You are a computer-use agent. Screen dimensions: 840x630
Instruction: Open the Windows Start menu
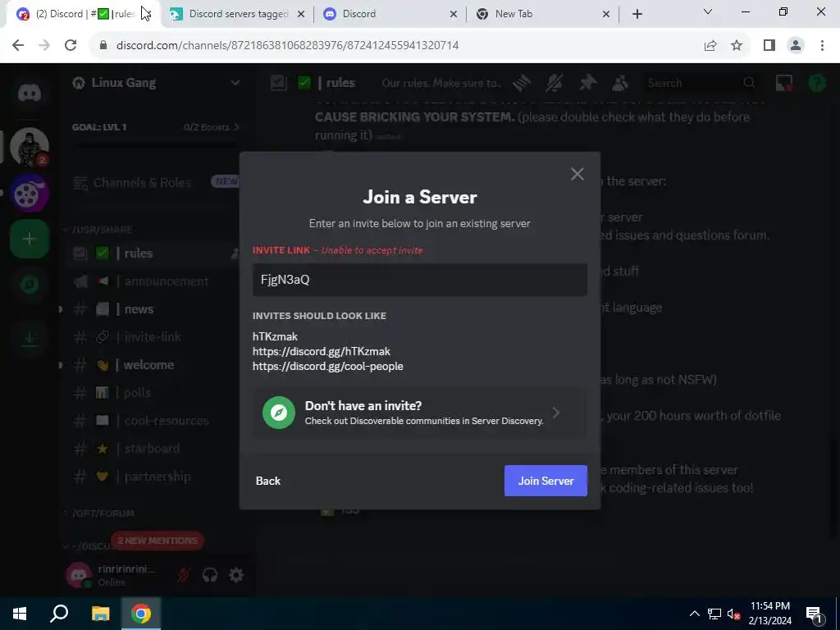(x=20, y=614)
